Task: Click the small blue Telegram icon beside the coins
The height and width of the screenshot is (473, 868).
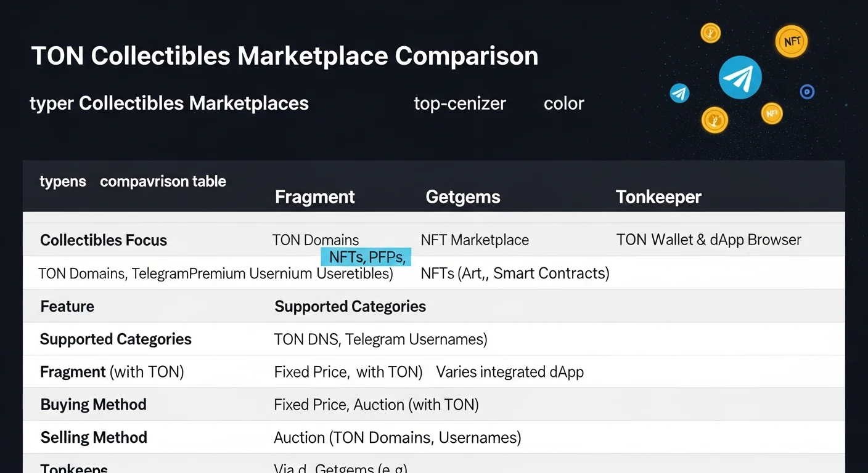Action: pos(679,94)
